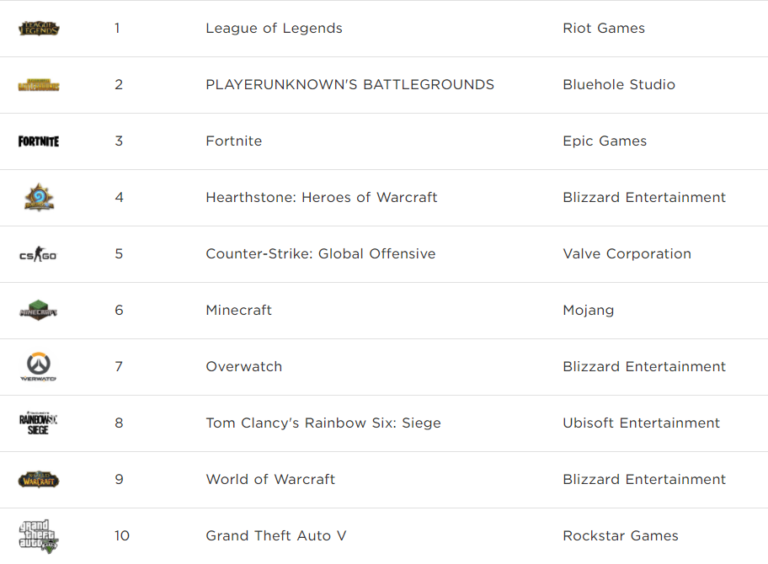Viewport: 768px width, 564px height.
Task: Click PLAYERUNKNOWN'S BATTLEGROUNDS game title
Action: click(350, 85)
